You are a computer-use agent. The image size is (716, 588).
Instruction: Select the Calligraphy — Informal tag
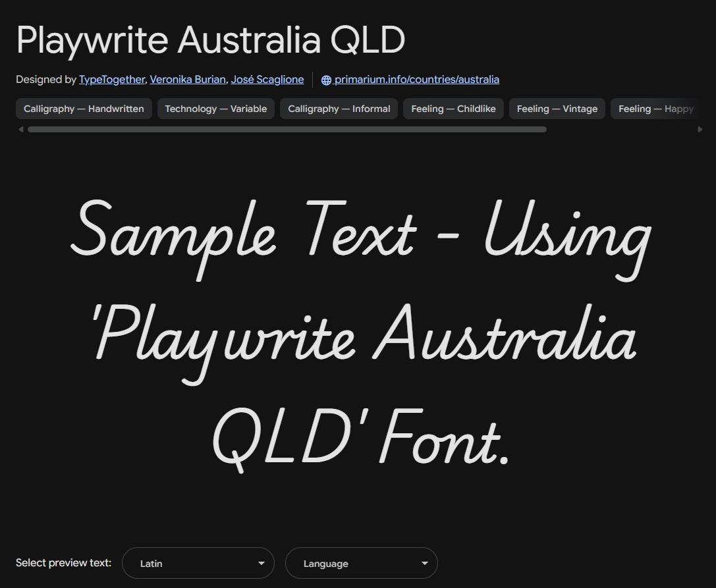tap(339, 109)
